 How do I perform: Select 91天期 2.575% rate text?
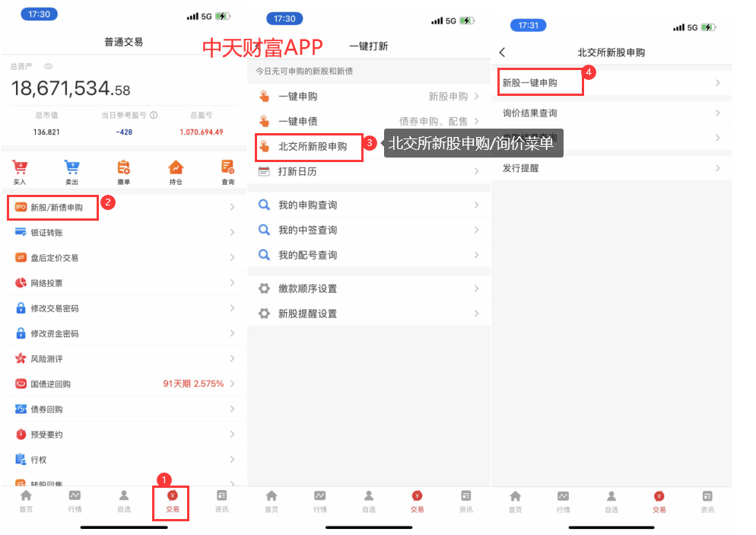[193, 384]
